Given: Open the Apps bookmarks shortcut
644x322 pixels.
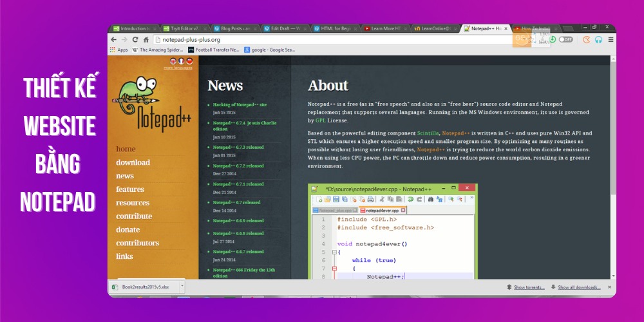Looking at the screenshot, I should 118,50.
